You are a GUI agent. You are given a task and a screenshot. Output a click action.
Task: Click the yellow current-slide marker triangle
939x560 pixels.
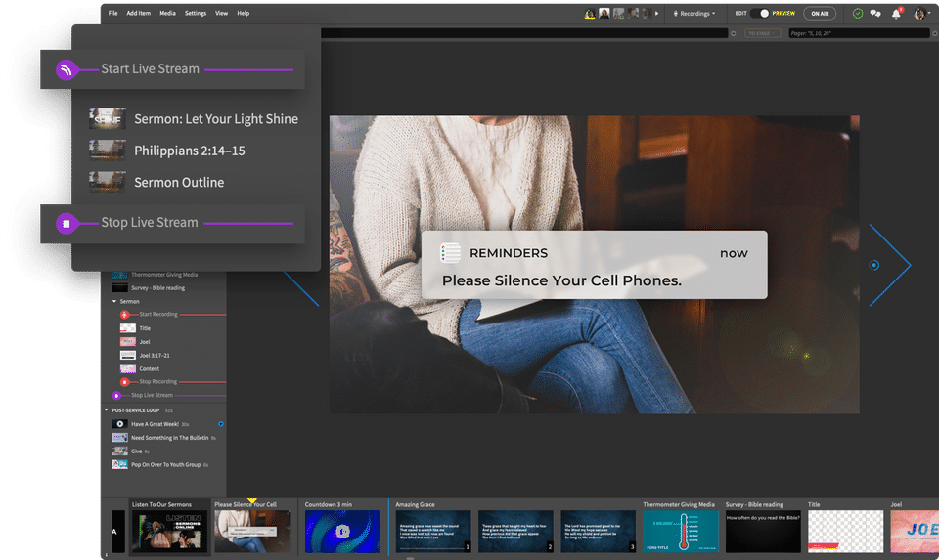pos(252,501)
